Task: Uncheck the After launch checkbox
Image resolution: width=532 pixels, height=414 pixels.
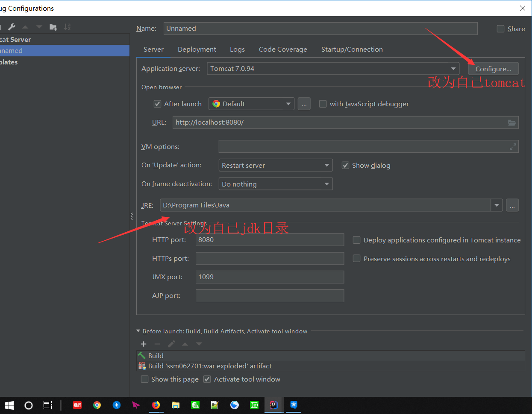Action: [157, 104]
